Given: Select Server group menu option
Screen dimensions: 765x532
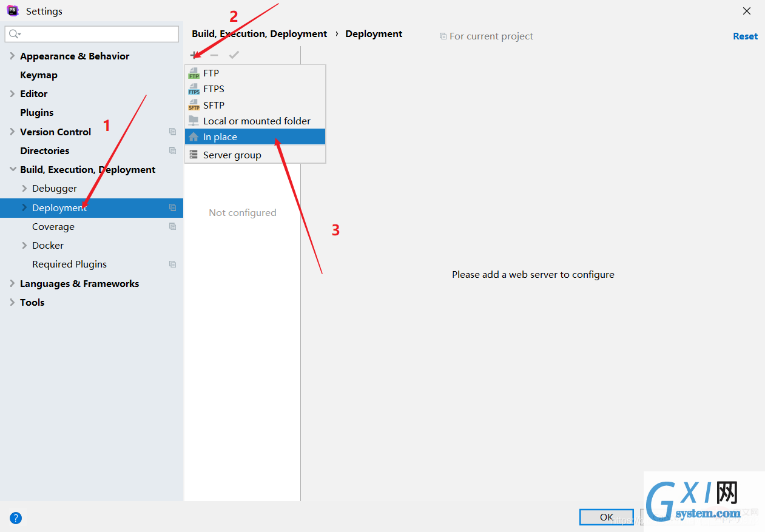Looking at the screenshot, I should pyautogui.click(x=255, y=155).
